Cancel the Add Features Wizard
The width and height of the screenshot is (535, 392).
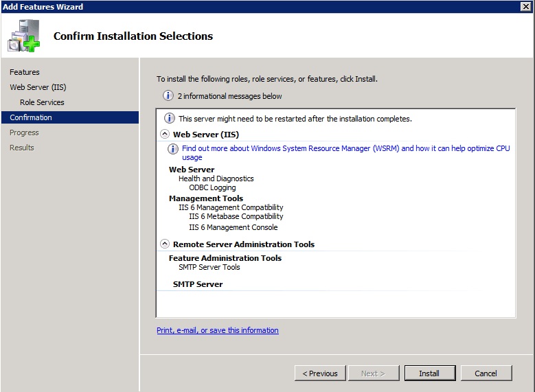(486, 373)
